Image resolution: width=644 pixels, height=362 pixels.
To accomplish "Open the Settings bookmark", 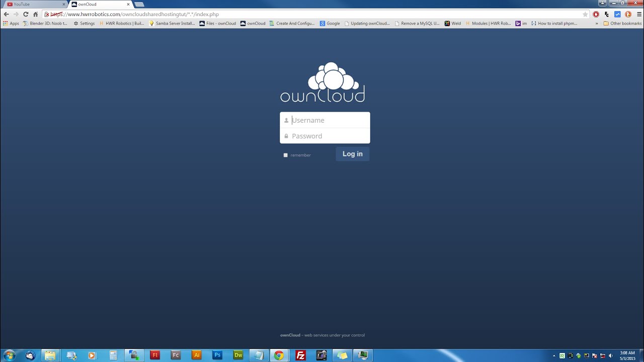I will click(84, 23).
